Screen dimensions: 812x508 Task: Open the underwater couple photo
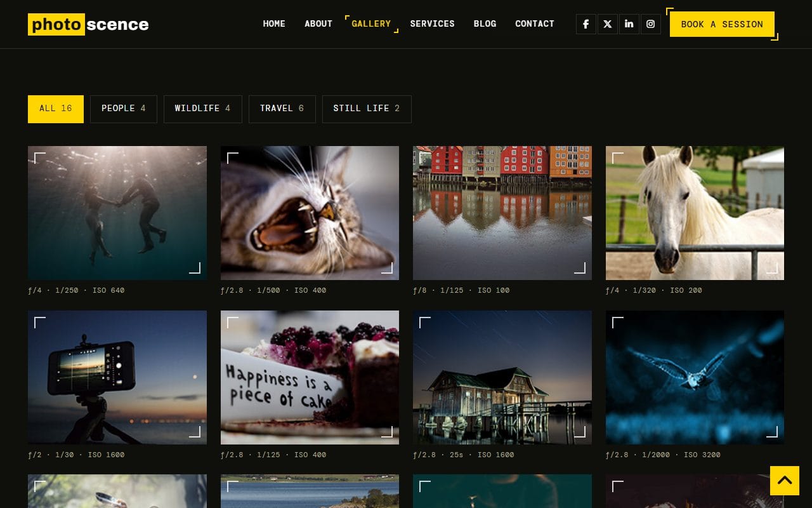tap(117, 213)
